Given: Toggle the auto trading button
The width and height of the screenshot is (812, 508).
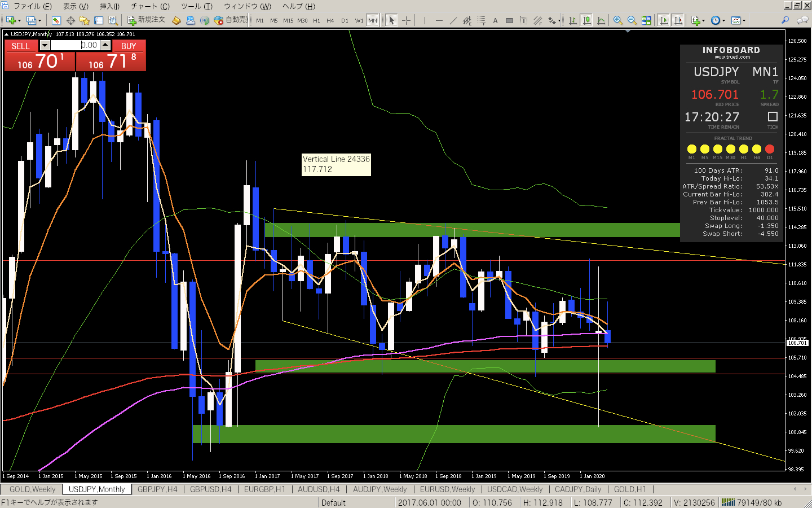Looking at the screenshot, I should (230, 20).
